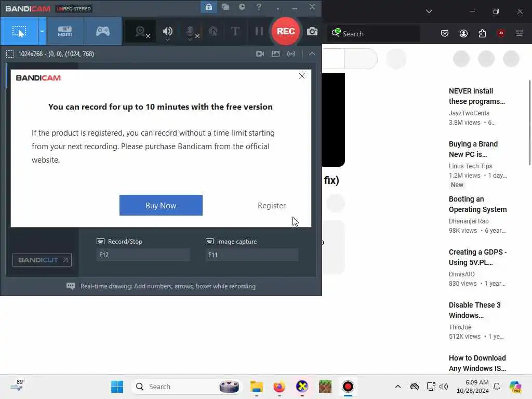Switch to game recording mode gamepad icon
Screen dimensions: 532x399
[x=102, y=32]
